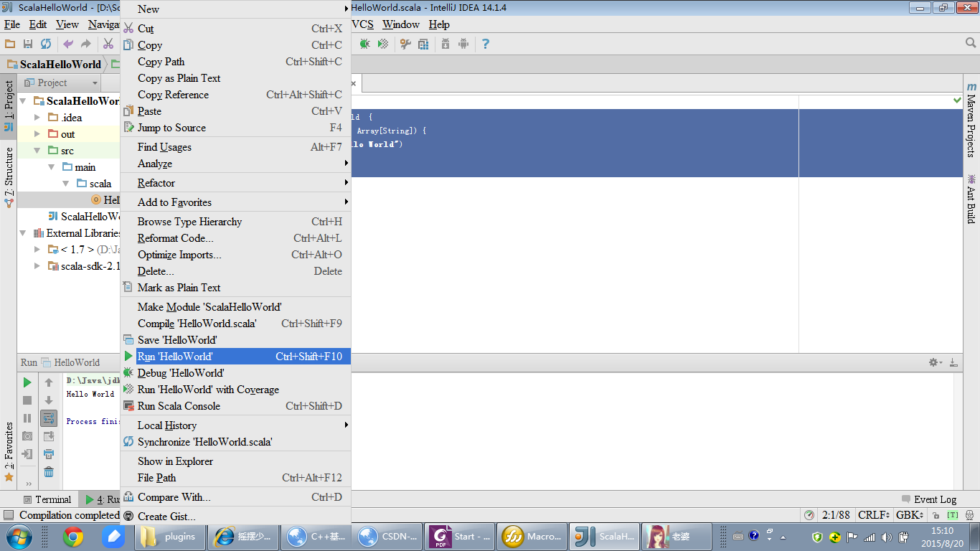The width and height of the screenshot is (980, 551).
Task: Click Clear All trash icon in Run panel
Action: coord(49,472)
